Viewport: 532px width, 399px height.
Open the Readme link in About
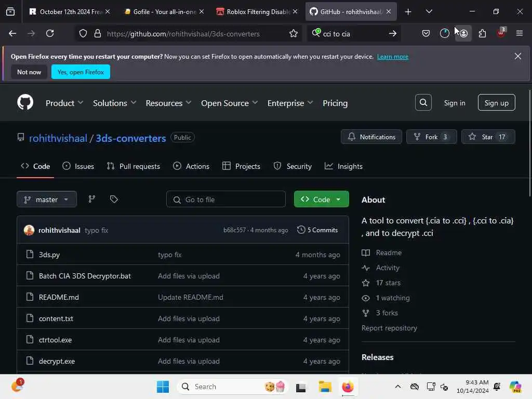(x=382, y=252)
